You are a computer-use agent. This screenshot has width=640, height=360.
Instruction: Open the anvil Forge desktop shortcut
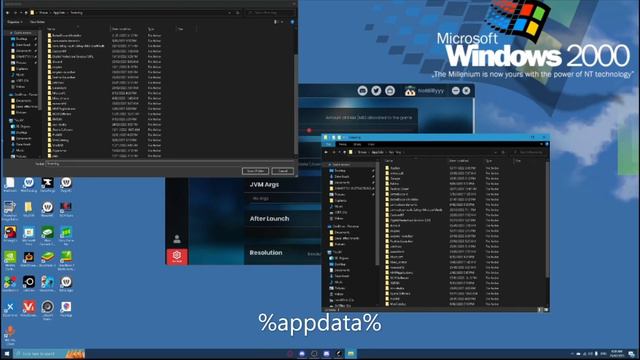[x=47, y=182]
